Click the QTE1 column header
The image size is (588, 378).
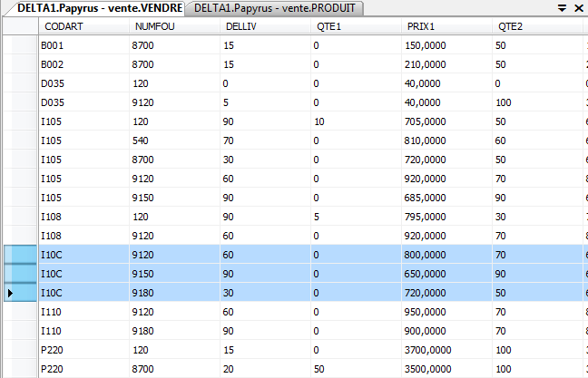[358, 26]
